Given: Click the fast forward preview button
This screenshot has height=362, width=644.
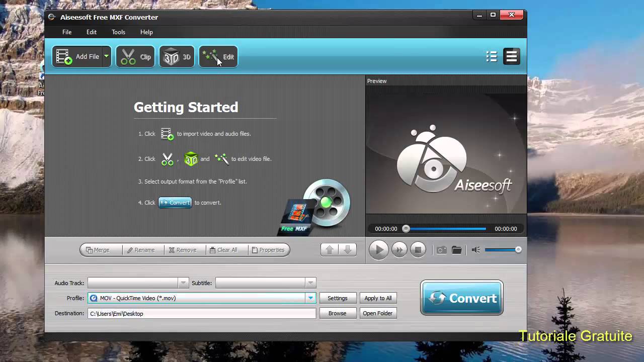Looking at the screenshot, I should point(399,250).
